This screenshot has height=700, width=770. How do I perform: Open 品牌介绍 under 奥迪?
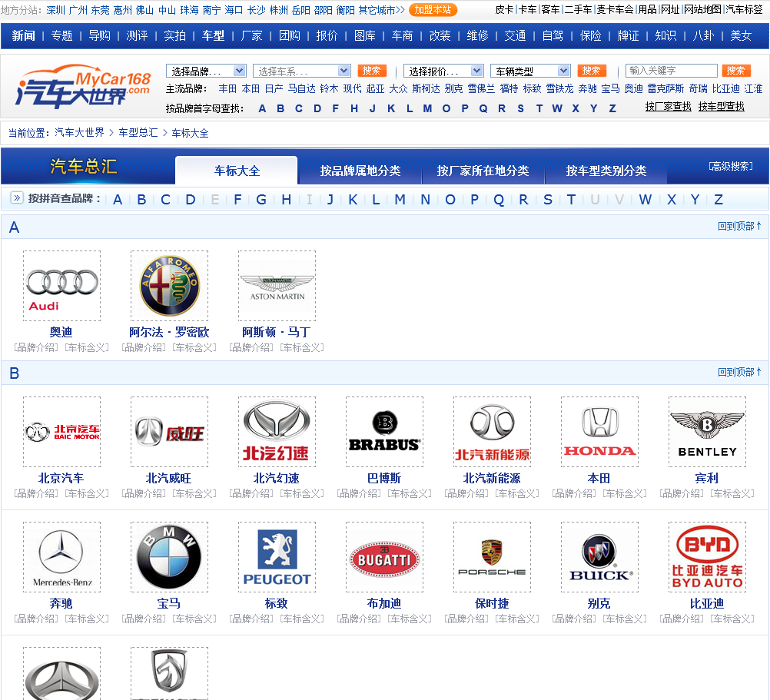coord(36,347)
